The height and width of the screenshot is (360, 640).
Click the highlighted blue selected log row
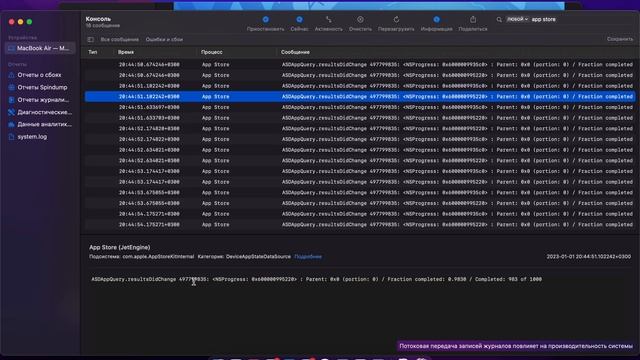click(x=360, y=97)
